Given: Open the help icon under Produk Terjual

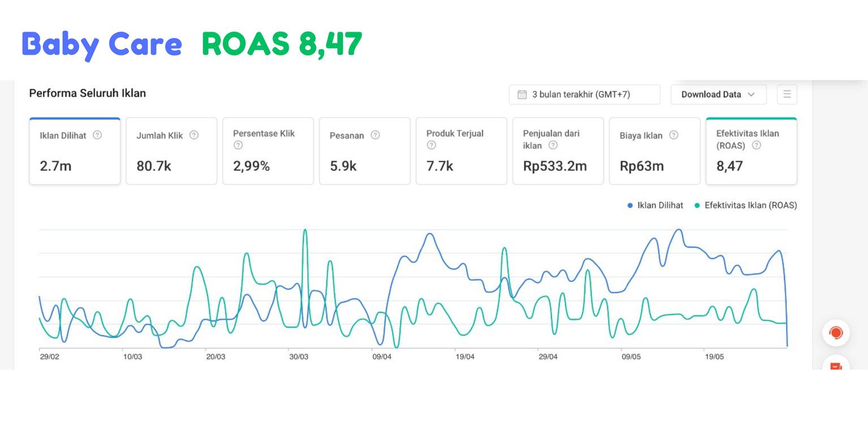Looking at the screenshot, I should 431,145.
